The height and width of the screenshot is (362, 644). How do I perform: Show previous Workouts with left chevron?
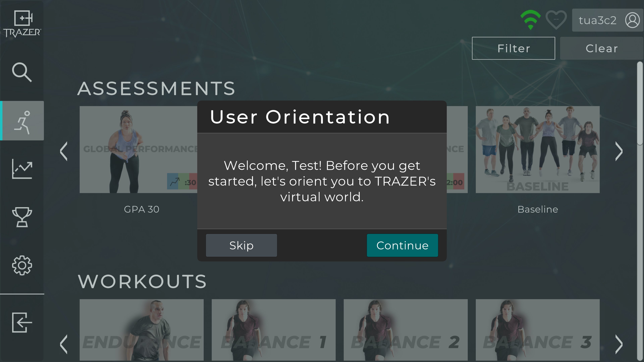(64, 344)
